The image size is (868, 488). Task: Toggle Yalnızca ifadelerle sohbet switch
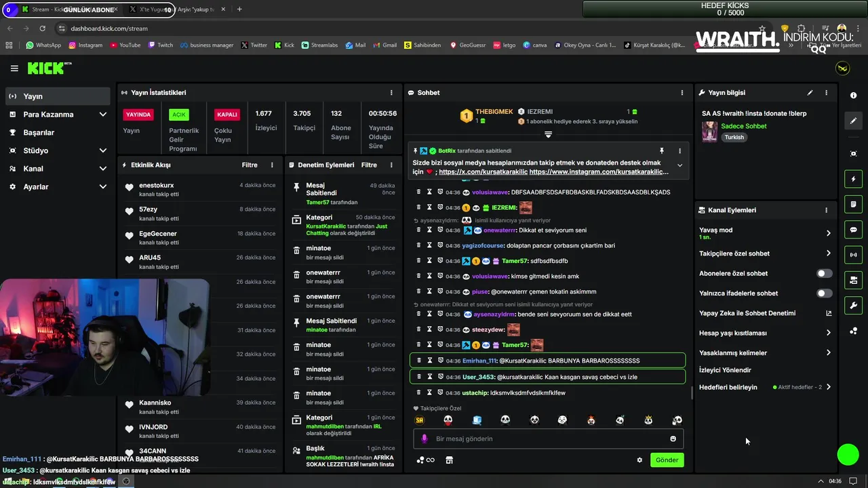click(x=824, y=293)
